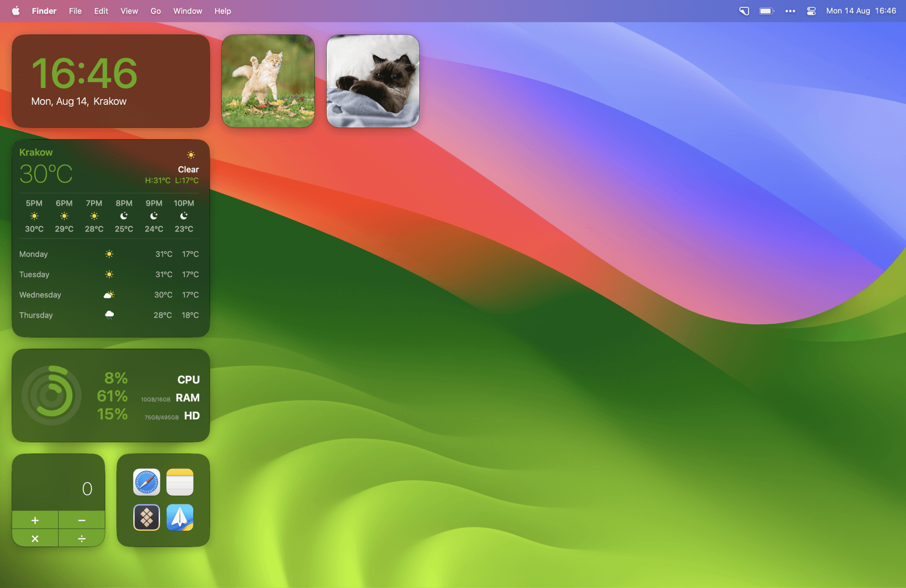This screenshot has width=906, height=588.
Task: Launch the paper plane app in launcher widget
Action: pyautogui.click(x=180, y=517)
